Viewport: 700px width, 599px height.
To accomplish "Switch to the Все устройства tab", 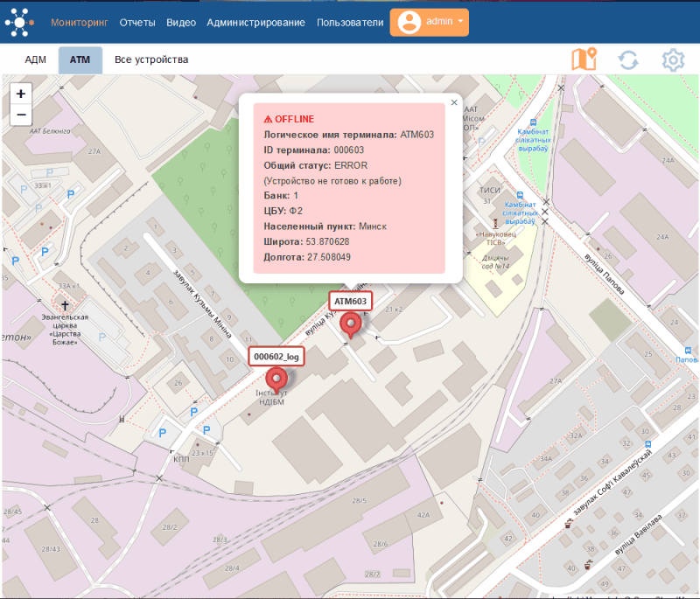I will tap(151, 59).
